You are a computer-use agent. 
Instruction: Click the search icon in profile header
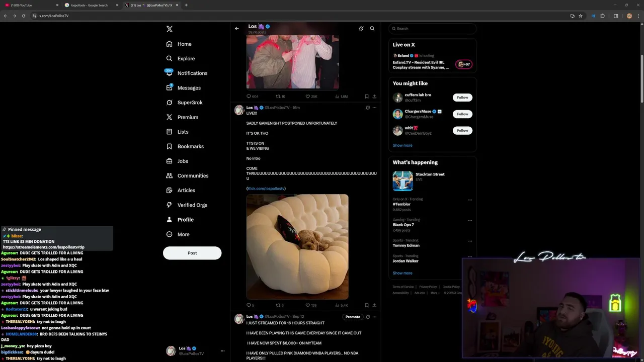point(372,29)
